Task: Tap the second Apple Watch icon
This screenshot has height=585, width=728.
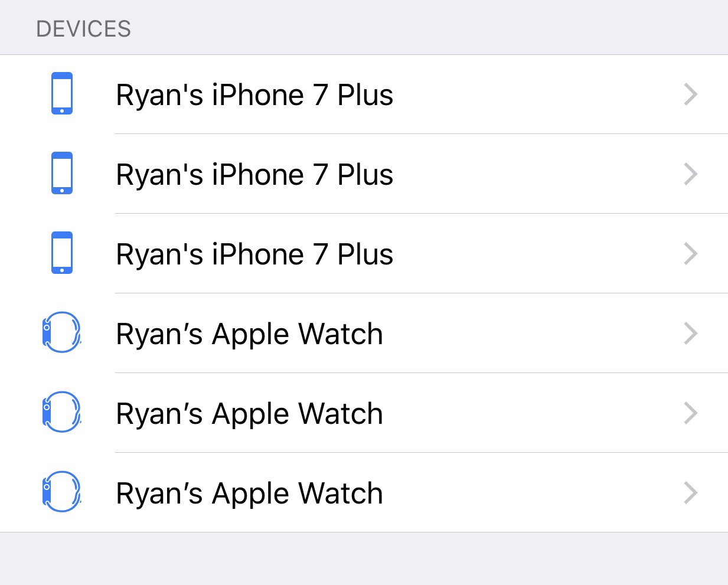Action: coord(61,413)
